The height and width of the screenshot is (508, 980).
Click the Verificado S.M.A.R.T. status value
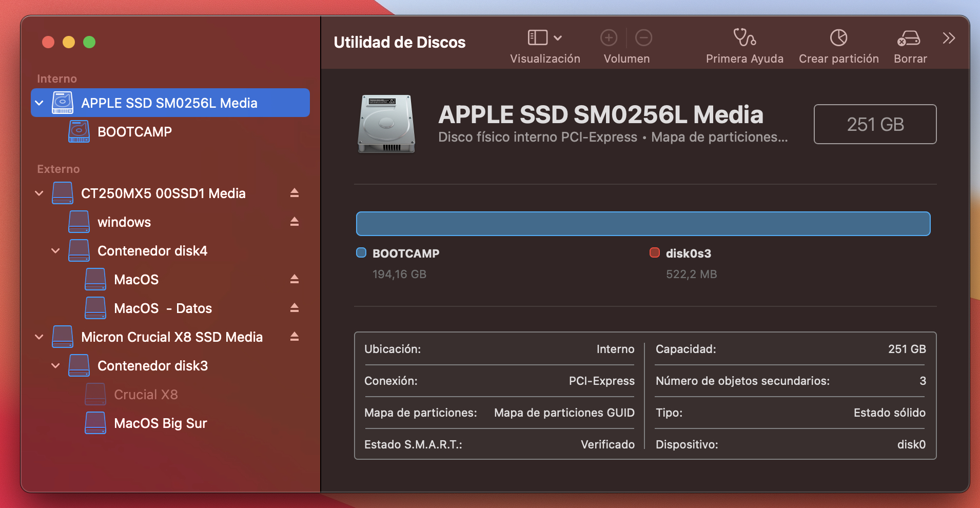[x=607, y=444]
